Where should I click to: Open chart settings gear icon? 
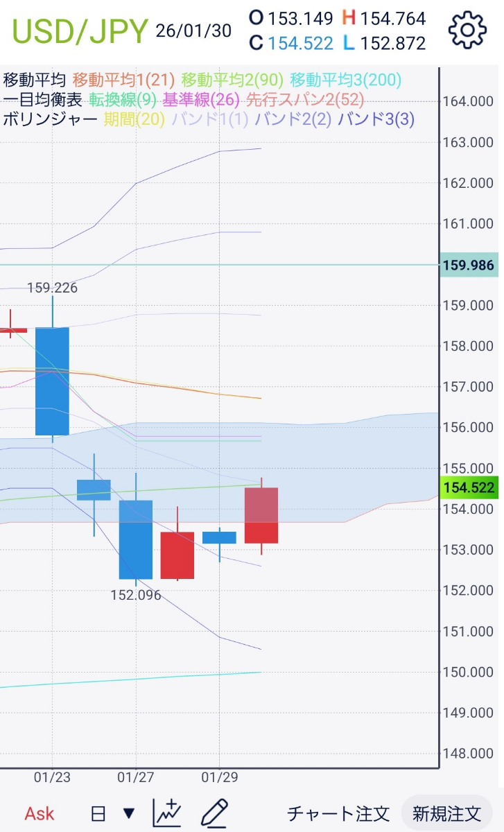tap(467, 30)
